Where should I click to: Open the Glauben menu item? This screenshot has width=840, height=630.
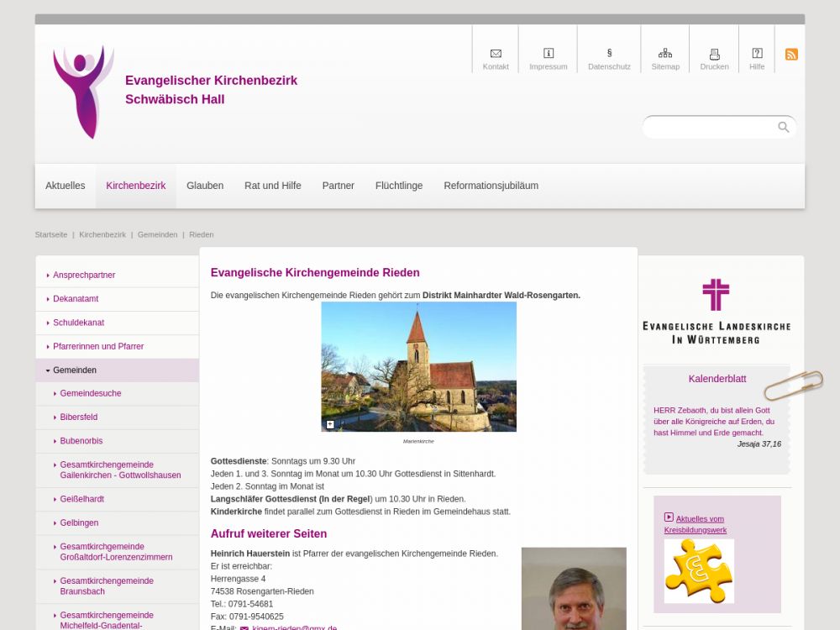205,186
